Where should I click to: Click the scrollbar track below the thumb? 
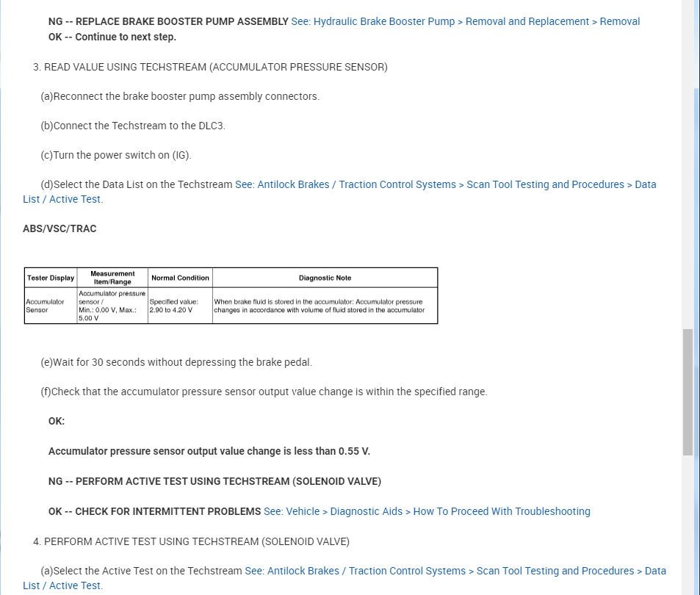(688, 522)
